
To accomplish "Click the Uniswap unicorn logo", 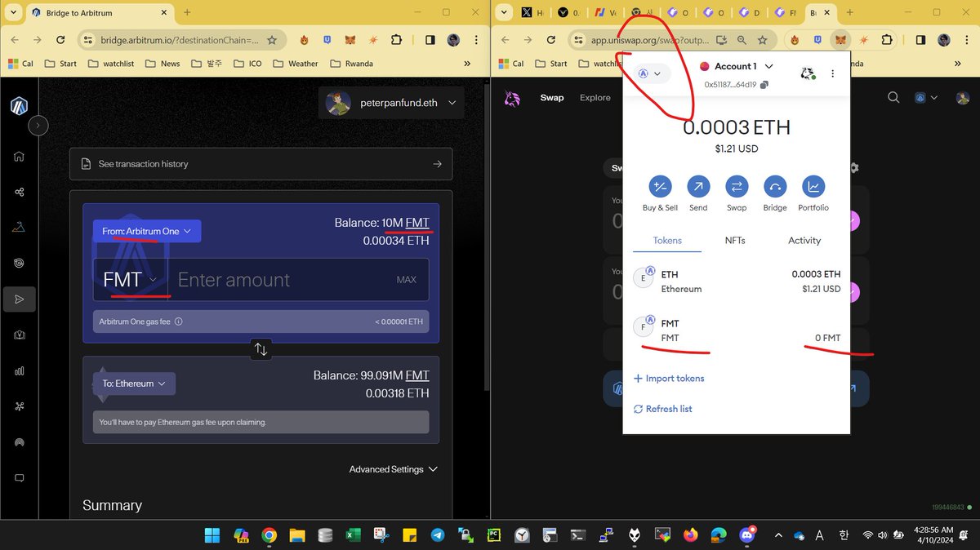I will 512,98.
